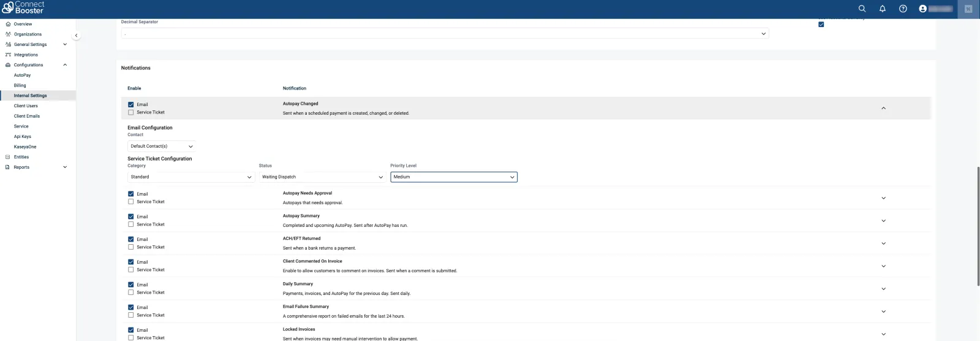Open the notifications bell icon

[x=882, y=9]
